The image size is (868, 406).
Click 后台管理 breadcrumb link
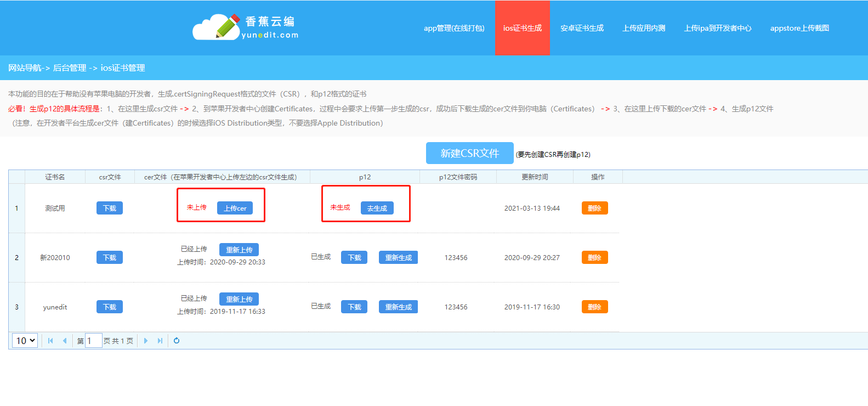tap(70, 68)
